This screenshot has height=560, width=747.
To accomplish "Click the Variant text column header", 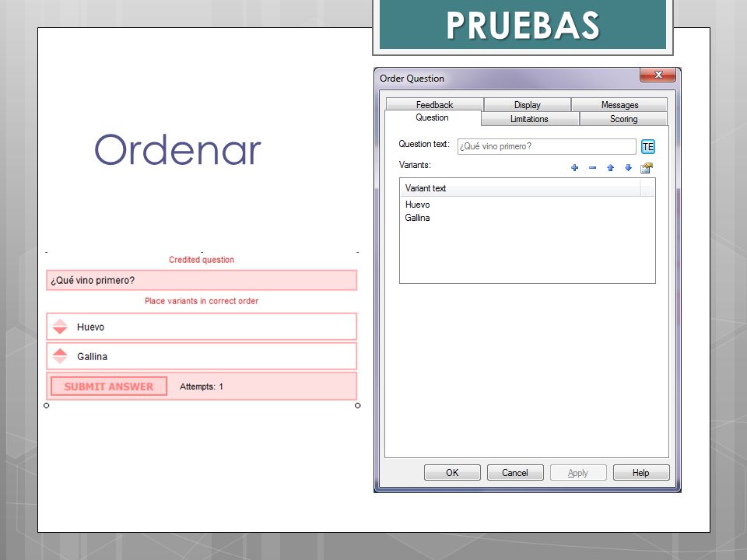I will click(x=521, y=188).
